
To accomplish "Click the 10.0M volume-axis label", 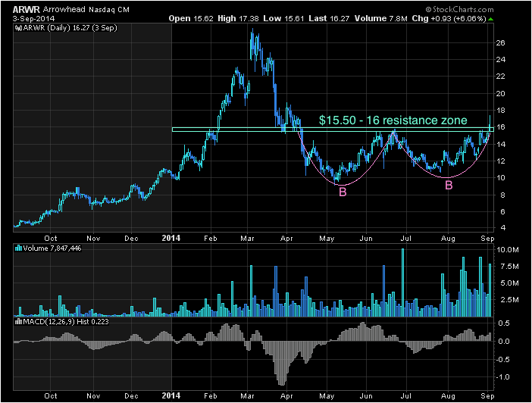I will 508,250.
